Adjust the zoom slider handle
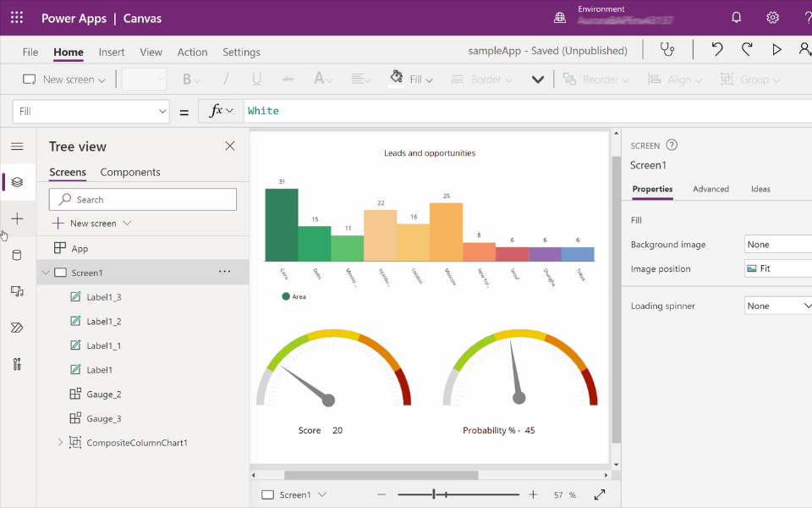Screen dimensions: 812x508 pyautogui.click(x=433, y=494)
